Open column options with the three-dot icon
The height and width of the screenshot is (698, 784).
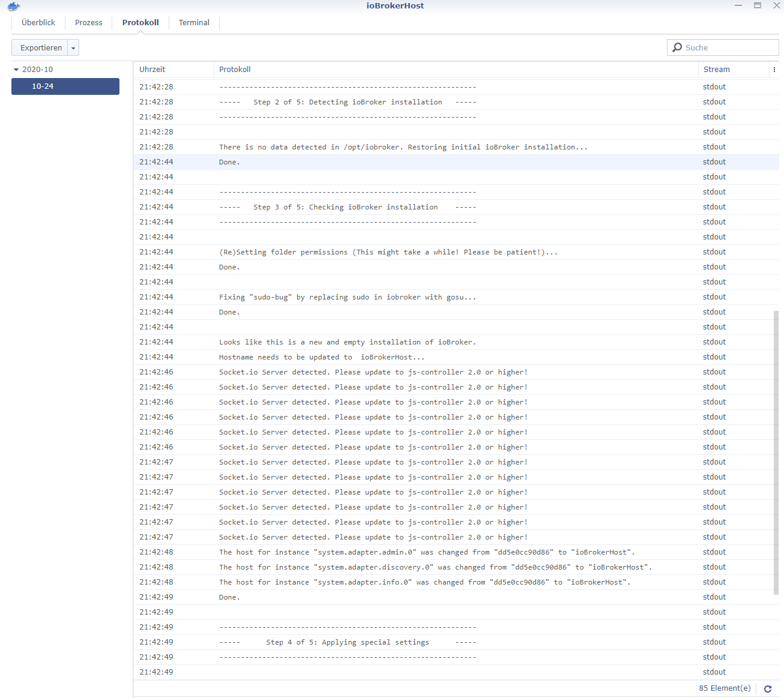774,70
